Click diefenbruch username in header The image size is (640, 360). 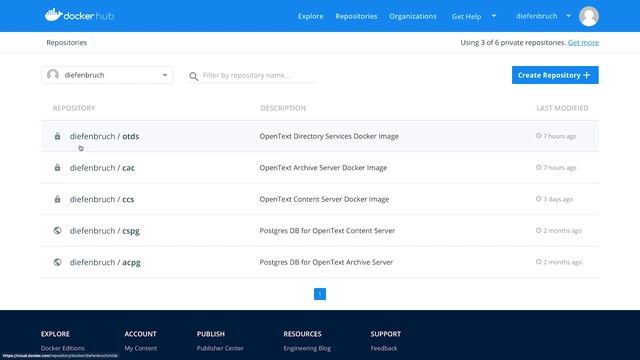(536, 16)
